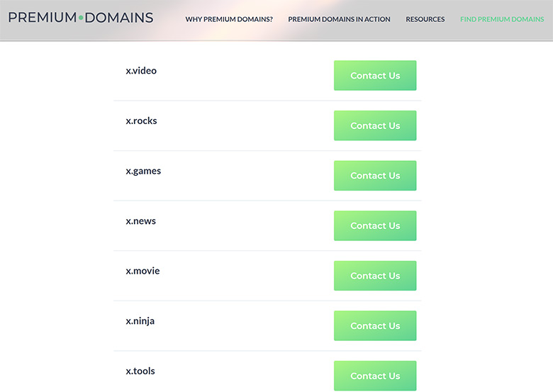Select the x.movie domain name
The image size is (553, 392).
(143, 271)
